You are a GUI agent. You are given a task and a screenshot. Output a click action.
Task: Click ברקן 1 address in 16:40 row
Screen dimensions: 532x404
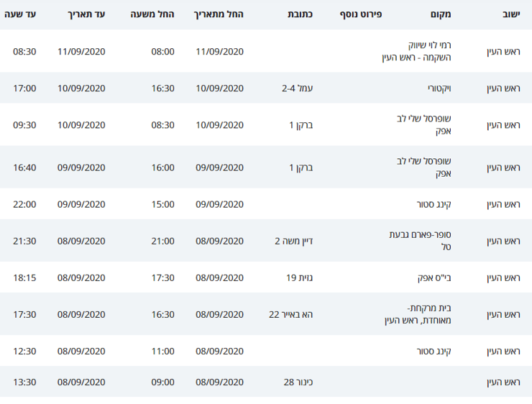click(x=301, y=167)
